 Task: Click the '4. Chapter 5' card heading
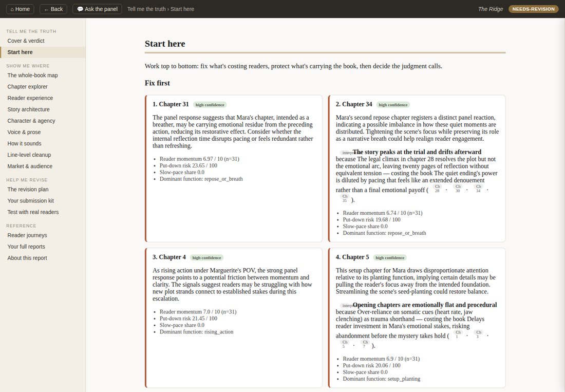tap(352, 257)
